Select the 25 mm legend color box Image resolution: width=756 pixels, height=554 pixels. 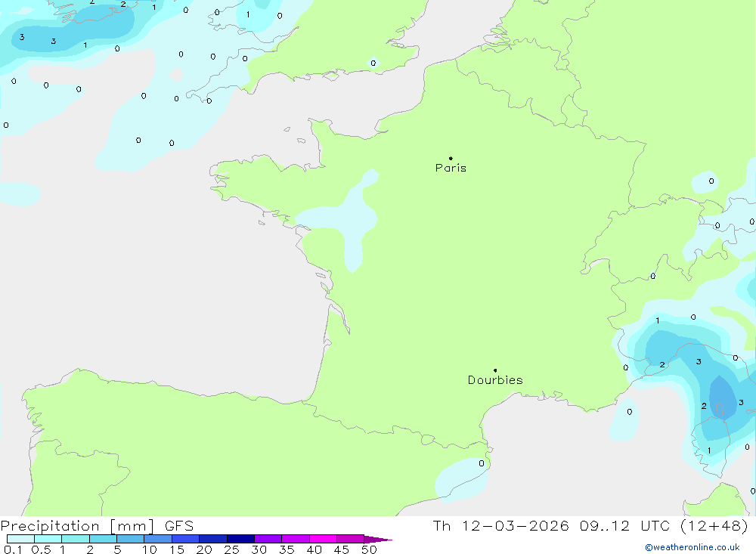(x=240, y=539)
